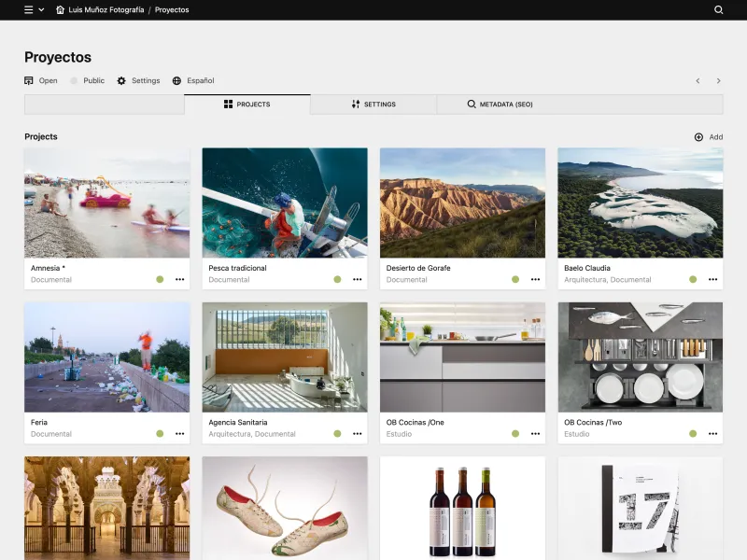The height and width of the screenshot is (560, 747).
Task: Click the Open preview icon in the toolbar
Action: 29,80
